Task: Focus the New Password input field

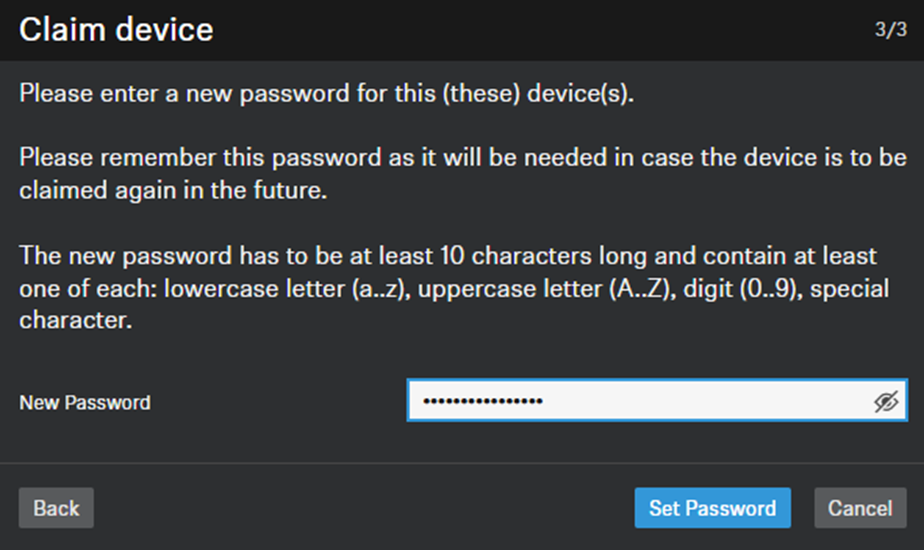Action: click(x=700, y=402)
